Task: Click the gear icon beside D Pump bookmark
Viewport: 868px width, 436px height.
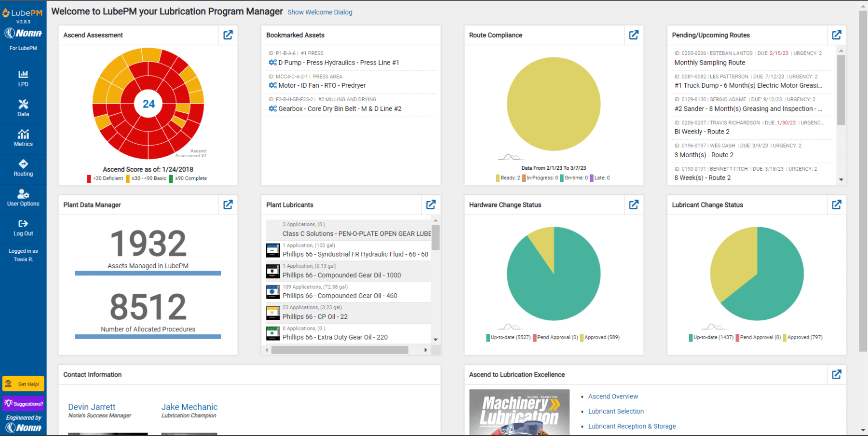Action: click(272, 63)
